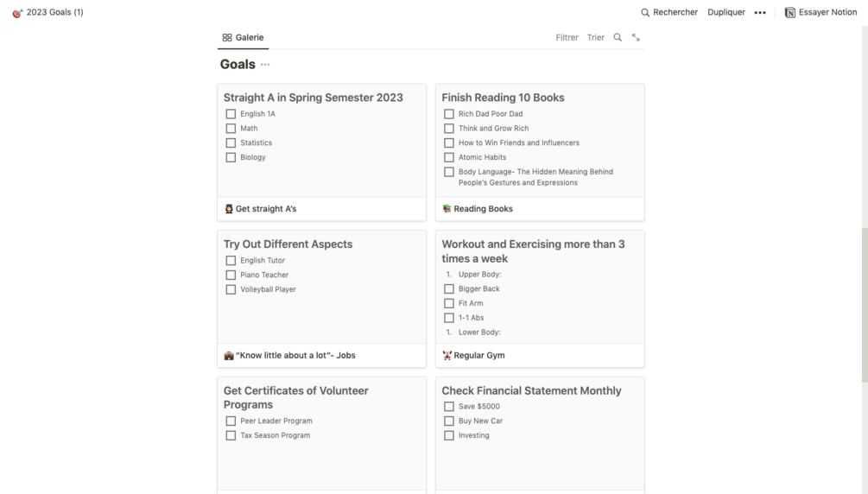Open the Goals title options menu

pos(265,65)
